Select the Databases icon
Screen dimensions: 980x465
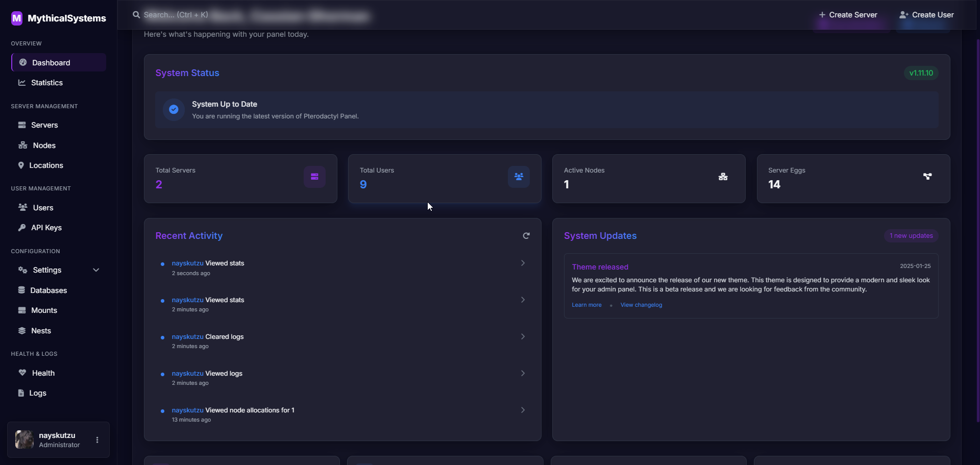point(21,290)
